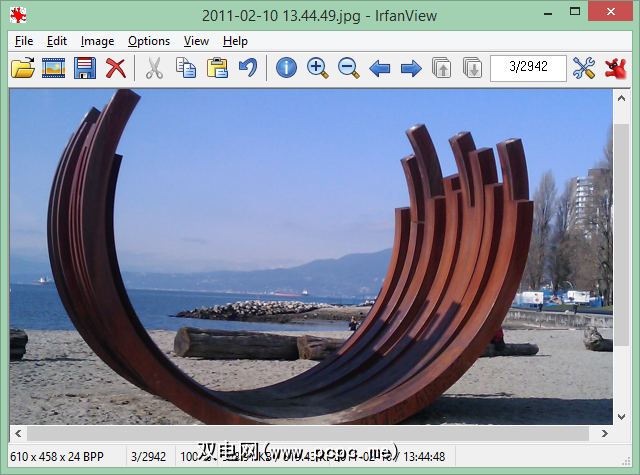640x475 pixels.
Task: Click the horizontal scrollbar right arrow
Action: tap(605, 435)
